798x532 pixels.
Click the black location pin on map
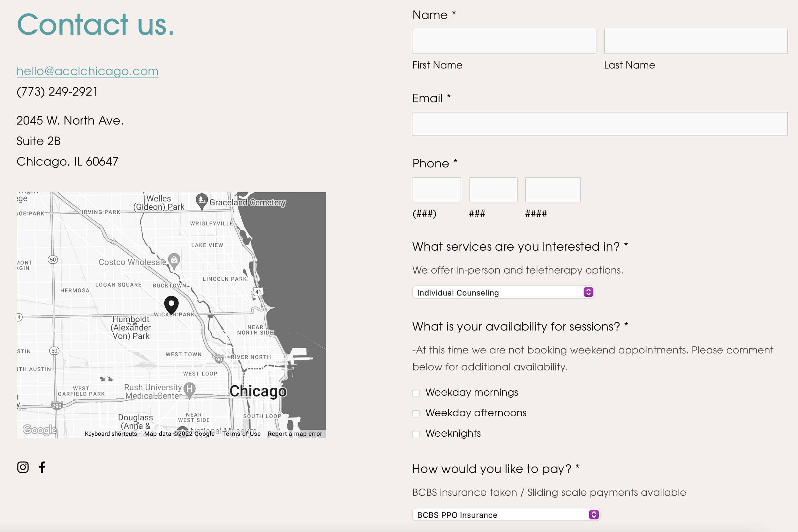click(x=171, y=304)
